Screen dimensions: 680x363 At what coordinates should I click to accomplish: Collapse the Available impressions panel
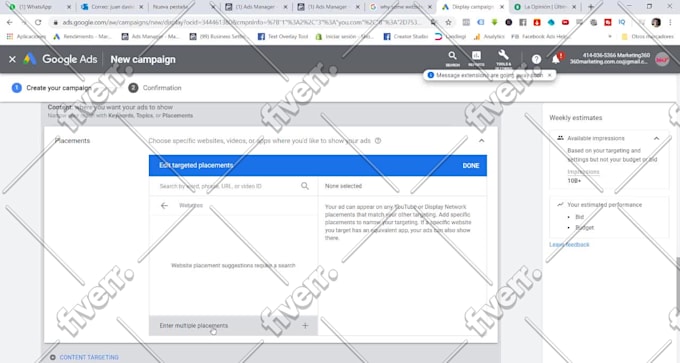[656, 138]
